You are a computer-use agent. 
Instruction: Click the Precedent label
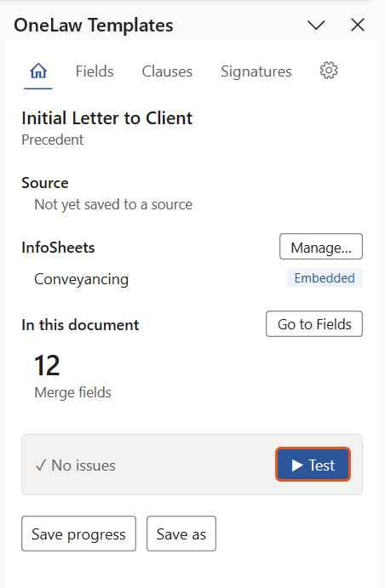pos(53,140)
